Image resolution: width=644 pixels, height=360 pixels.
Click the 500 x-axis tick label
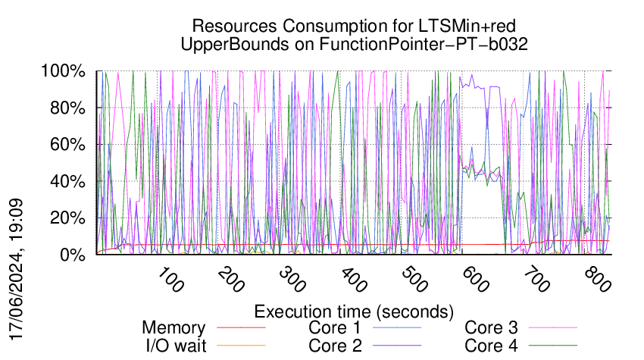pos(414,280)
